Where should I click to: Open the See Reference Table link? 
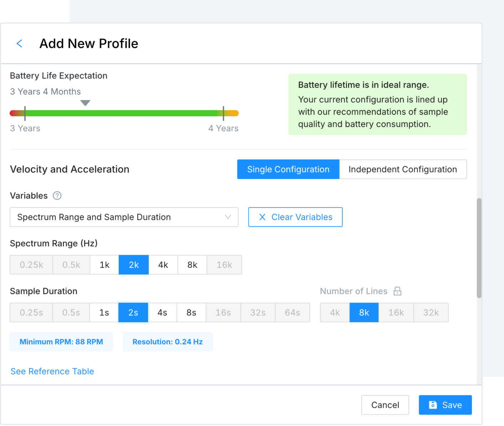tap(52, 371)
